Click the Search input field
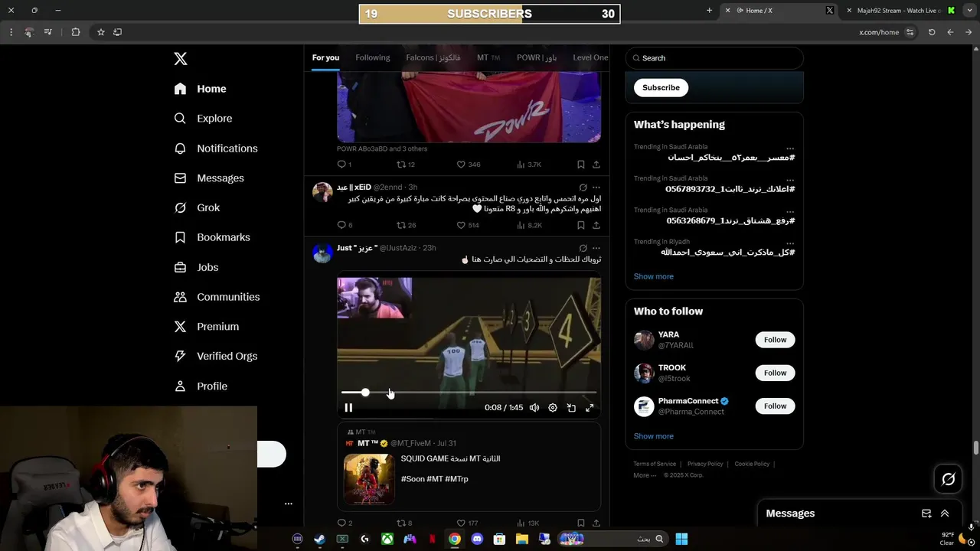 pyautogui.click(x=714, y=58)
